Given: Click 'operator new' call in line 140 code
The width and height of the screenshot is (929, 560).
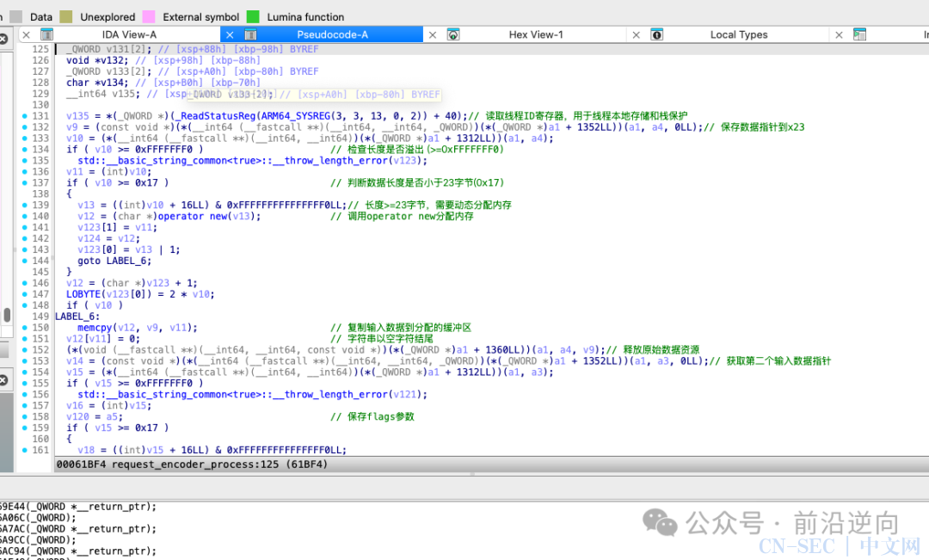Looking at the screenshot, I should tap(193, 216).
